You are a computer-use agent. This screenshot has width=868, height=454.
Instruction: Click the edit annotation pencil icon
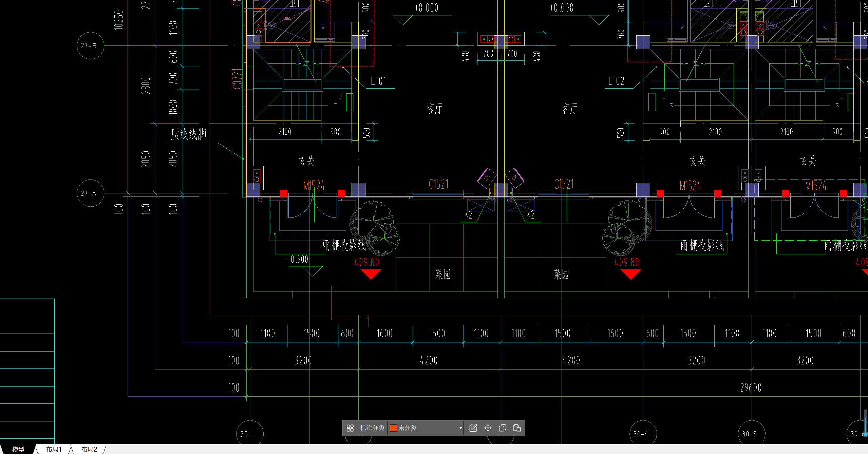click(473, 428)
